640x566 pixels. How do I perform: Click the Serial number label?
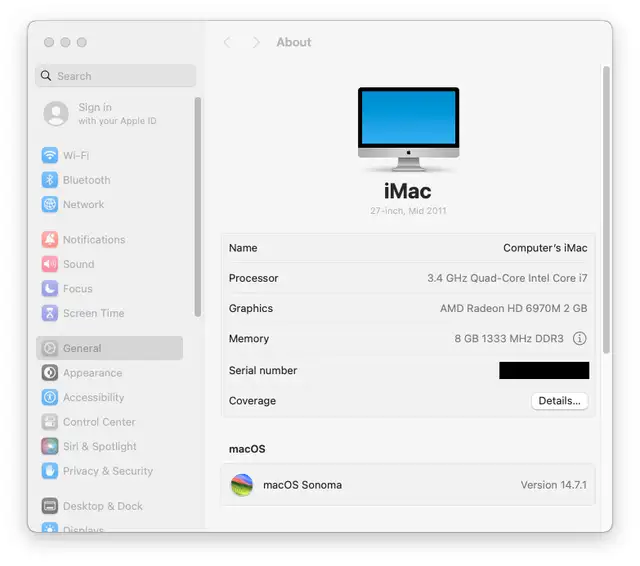[x=263, y=371]
